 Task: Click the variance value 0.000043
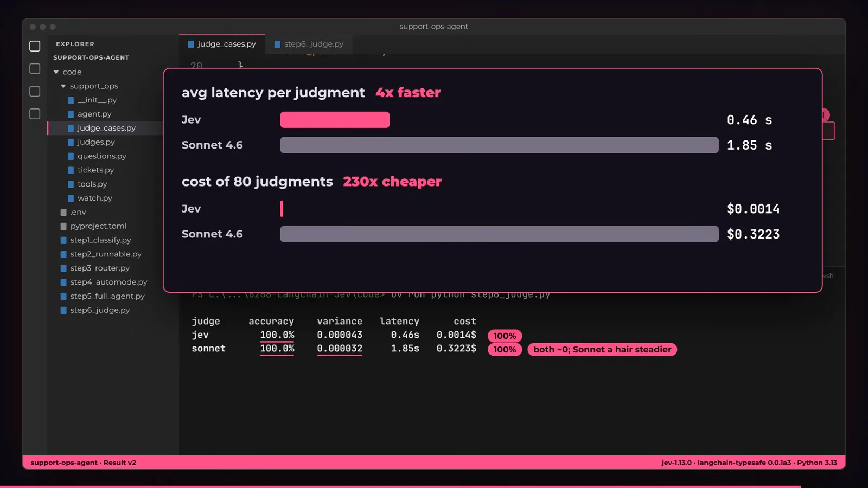[340, 335]
